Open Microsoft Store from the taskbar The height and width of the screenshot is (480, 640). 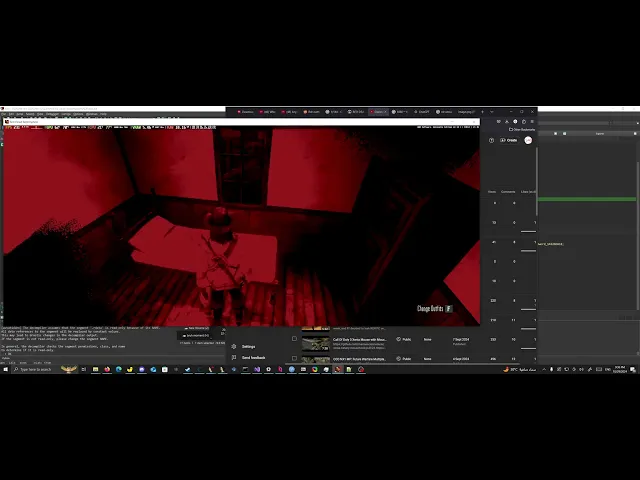click(164, 369)
